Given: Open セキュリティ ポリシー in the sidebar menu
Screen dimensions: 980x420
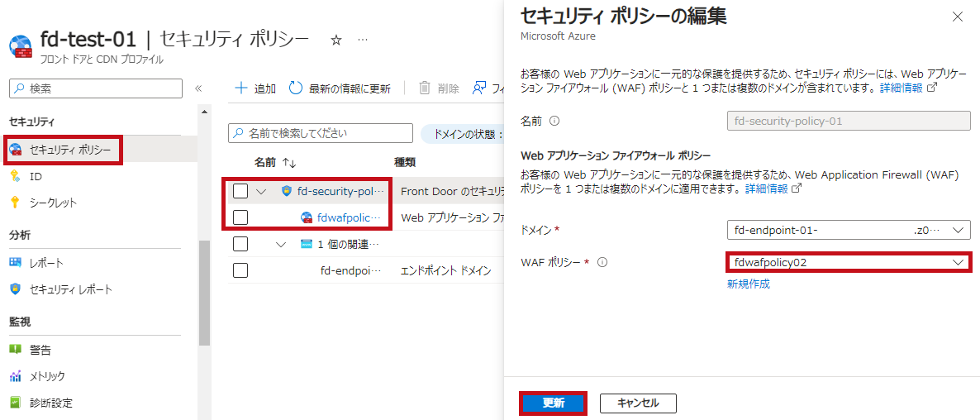Looking at the screenshot, I should pyautogui.click(x=70, y=150).
